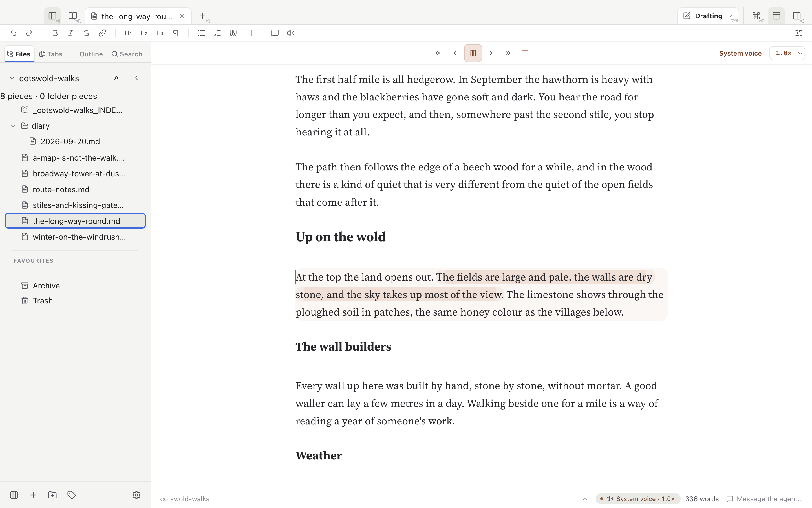Toggle the left sidebar panel
Screen dimensions: 812x508
tap(52, 16)
